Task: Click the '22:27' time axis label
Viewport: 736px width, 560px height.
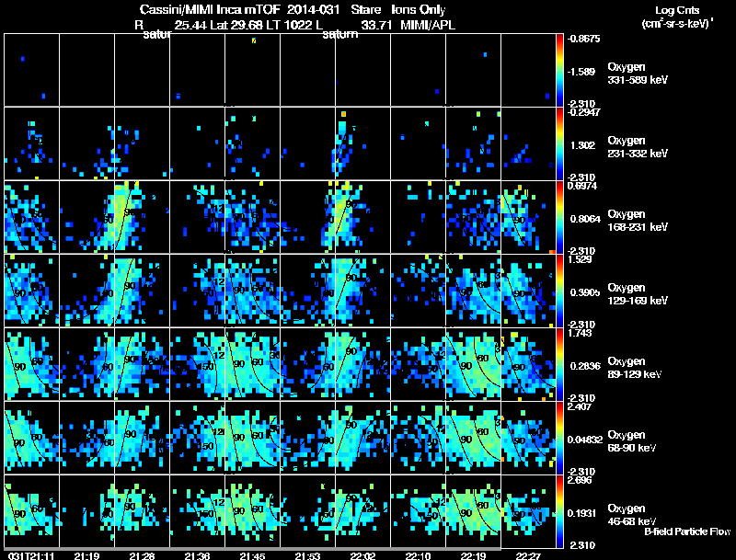Action: pyautogui.click(x=528, y=555)
